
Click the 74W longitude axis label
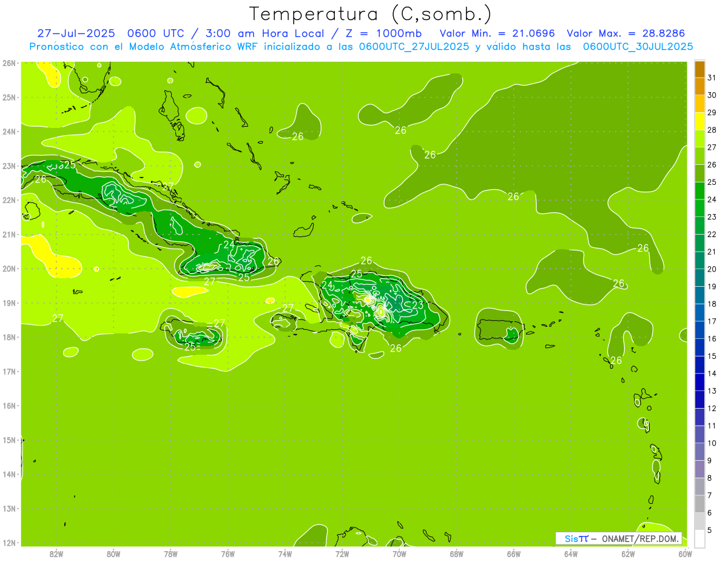pos(285,554)
